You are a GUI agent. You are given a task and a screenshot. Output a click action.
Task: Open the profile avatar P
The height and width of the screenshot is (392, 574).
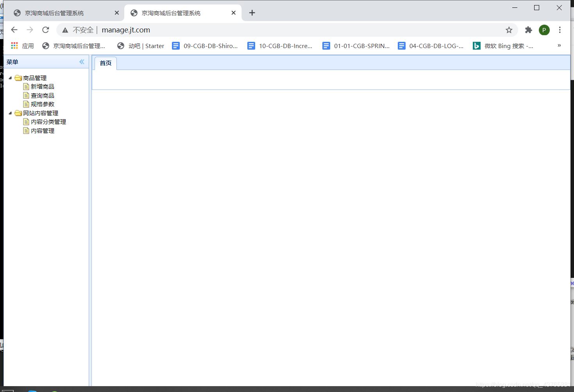(544, 30)
